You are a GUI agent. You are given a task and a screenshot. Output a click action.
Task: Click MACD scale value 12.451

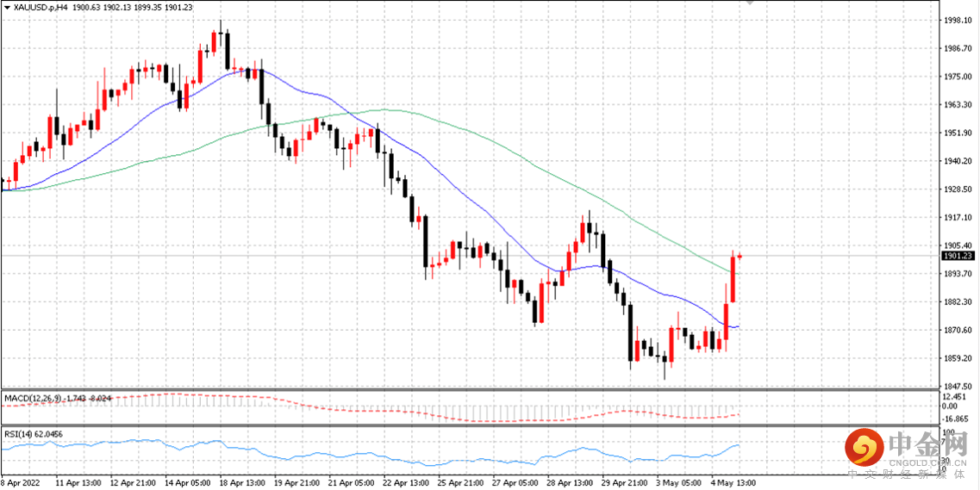point(956,396)
